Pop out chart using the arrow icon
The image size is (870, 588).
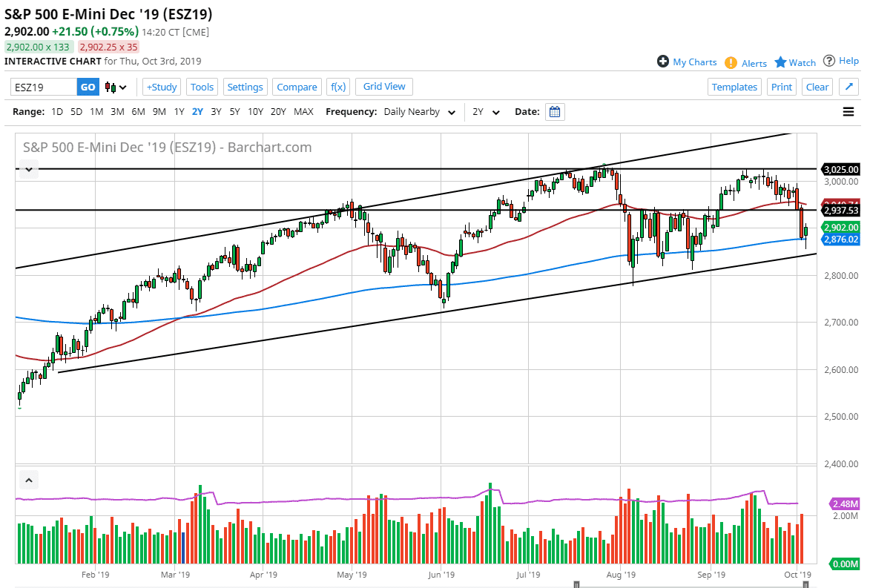tap(849, 87)
